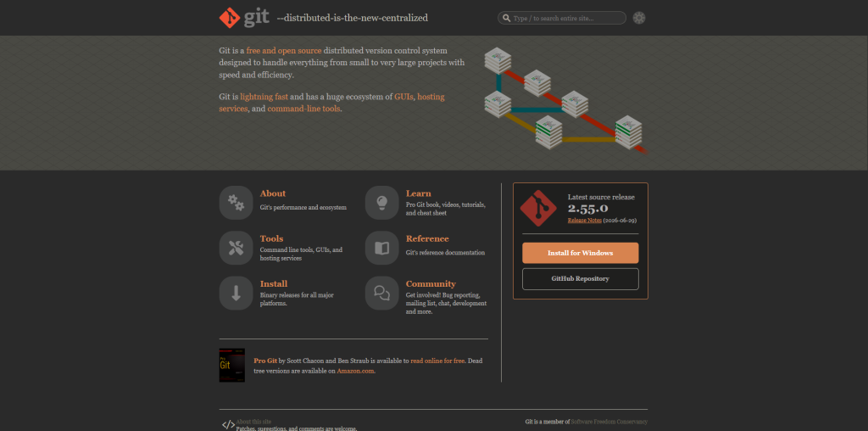Focus the site search field
The height and width of the screenshot is (431, 868).
[562, 18]
